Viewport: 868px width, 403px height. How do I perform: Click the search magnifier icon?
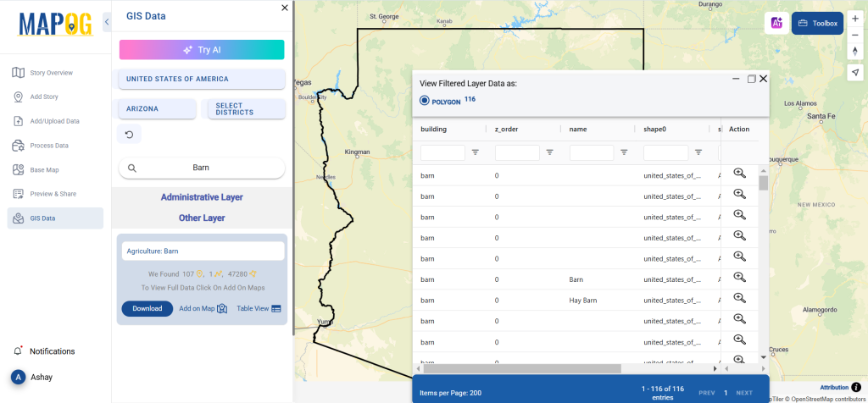pos(131,168)
